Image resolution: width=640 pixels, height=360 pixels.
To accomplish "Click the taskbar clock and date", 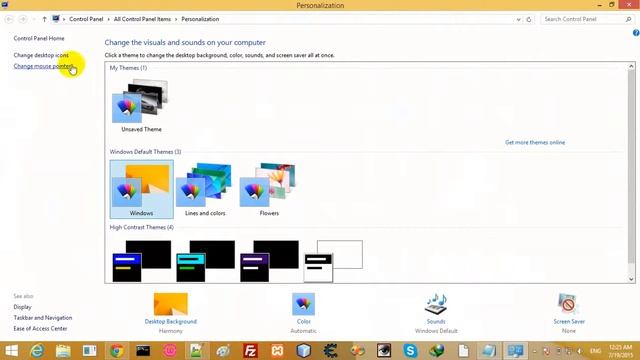I will pos(620,351).
